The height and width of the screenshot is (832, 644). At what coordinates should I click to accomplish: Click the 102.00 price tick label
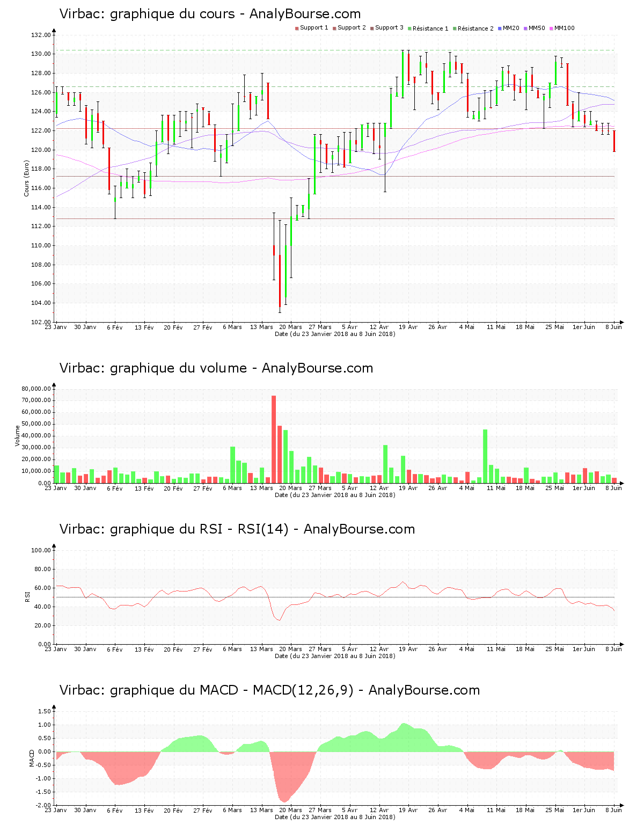(x=41, y=322)
